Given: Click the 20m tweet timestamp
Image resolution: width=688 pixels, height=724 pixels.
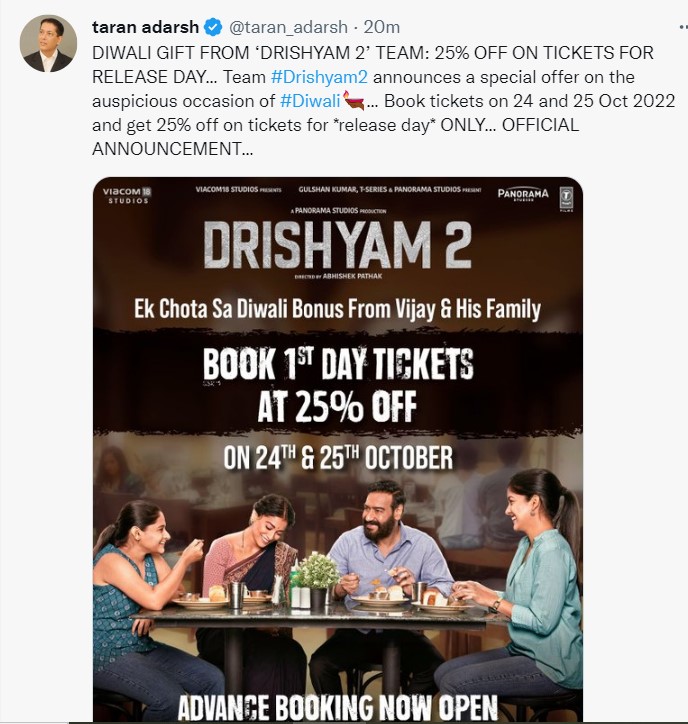Looking at the screenshot, I should click(x=381, y=27).
